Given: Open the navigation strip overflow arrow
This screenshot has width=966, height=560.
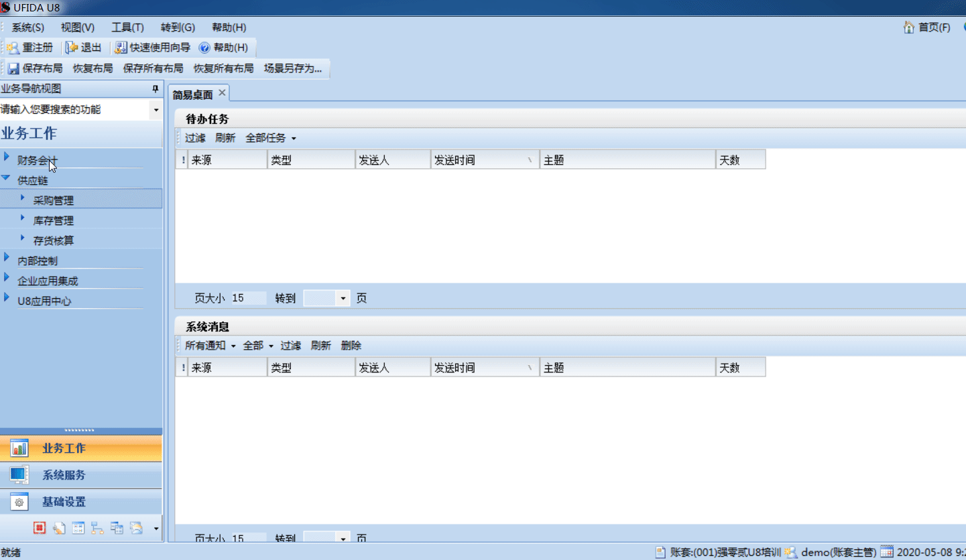Looking at the screenshot, I should [156, 529].
